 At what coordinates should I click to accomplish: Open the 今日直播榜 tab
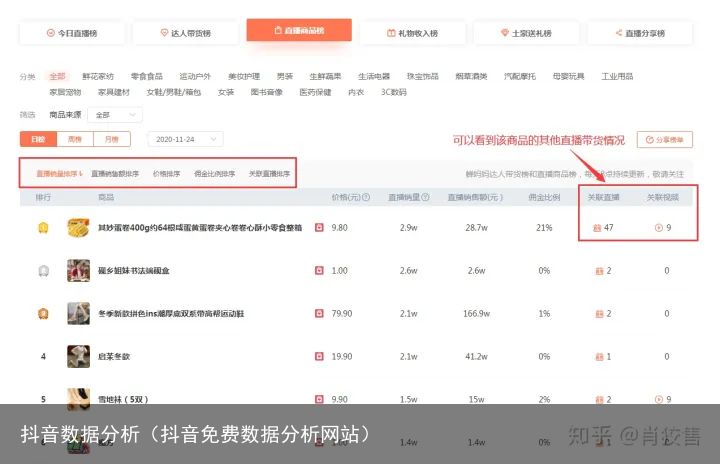point(72,33)
